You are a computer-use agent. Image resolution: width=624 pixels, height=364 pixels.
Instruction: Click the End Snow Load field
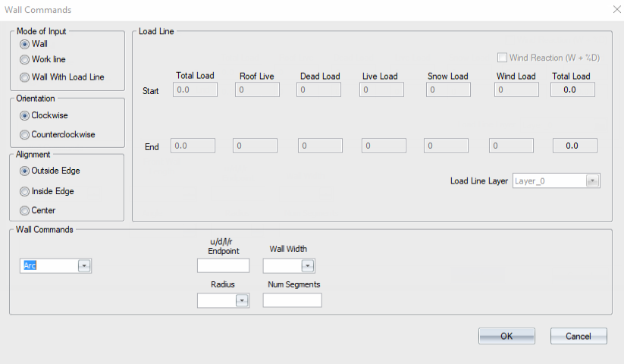click(x=446, y=146)
